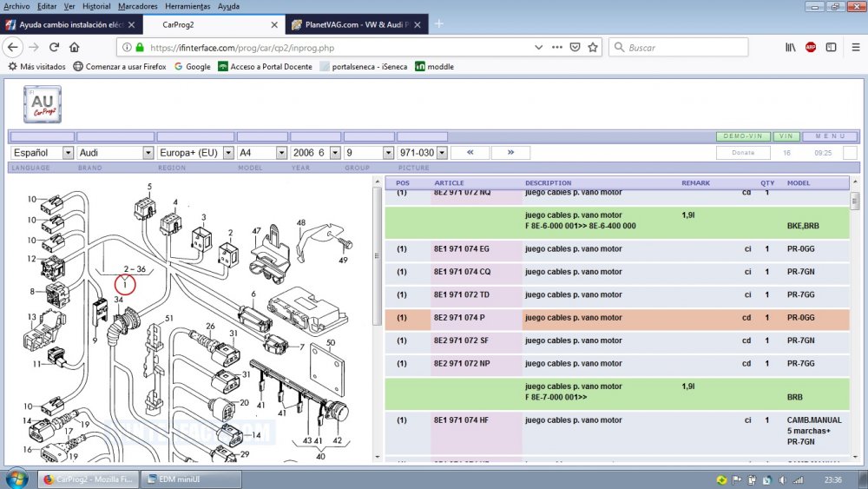Open the Archivo menu
868x489 pixels.
click(x=16, y=6)
